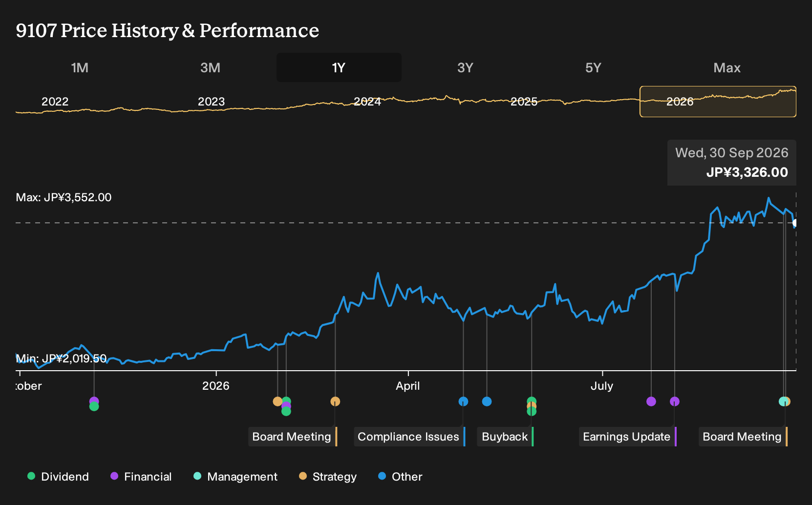This screenshot has width=812, height=505.
Task: Click blue marker above Compliance Issues label
Action: (x=463, y=401)
